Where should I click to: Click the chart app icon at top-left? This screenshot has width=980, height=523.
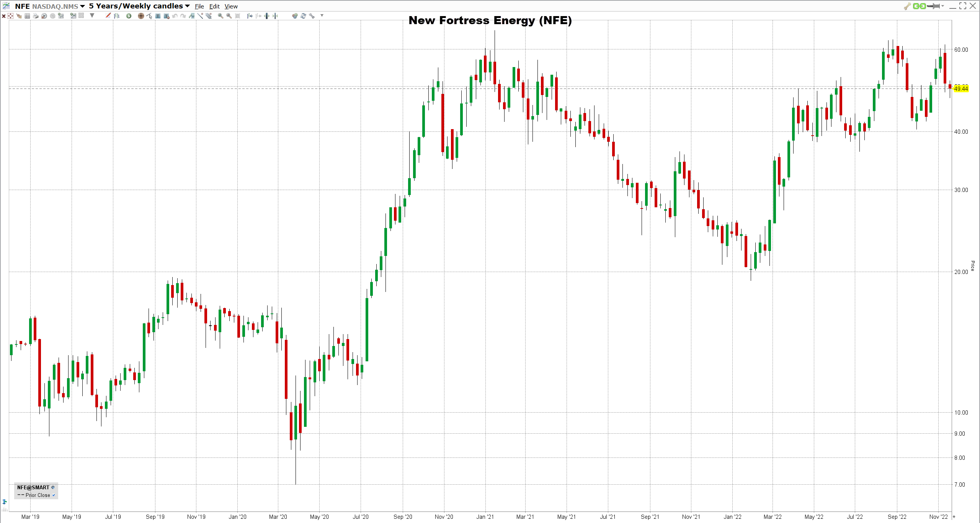(x=6, y=6)
